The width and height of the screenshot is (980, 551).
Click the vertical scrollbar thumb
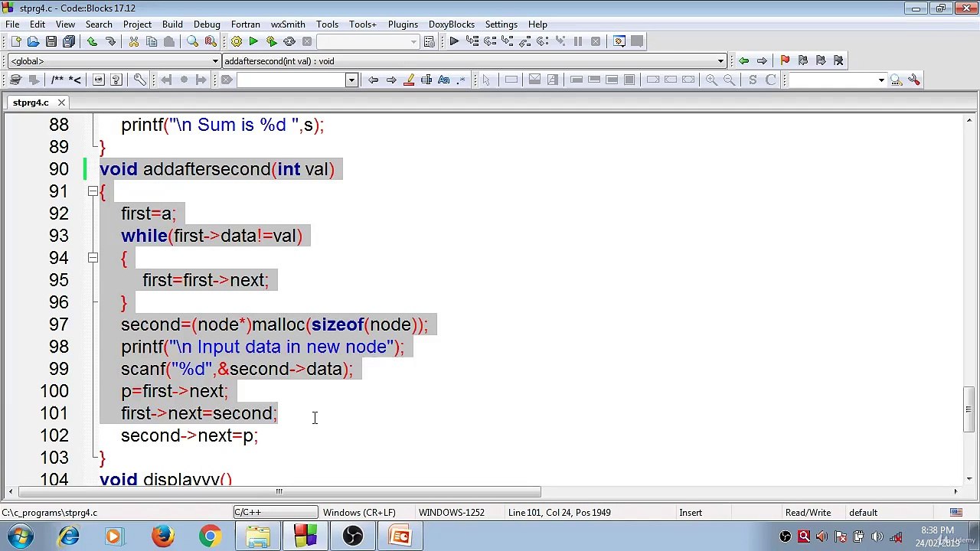(x=969, y=411)
